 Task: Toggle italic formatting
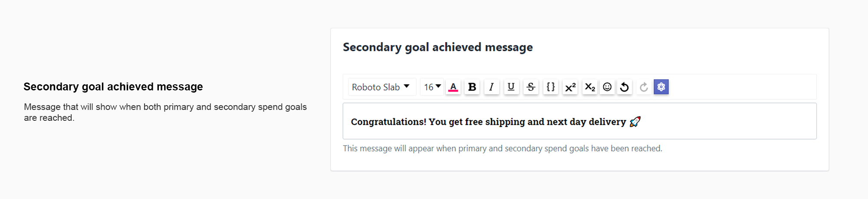coord(491,87)
